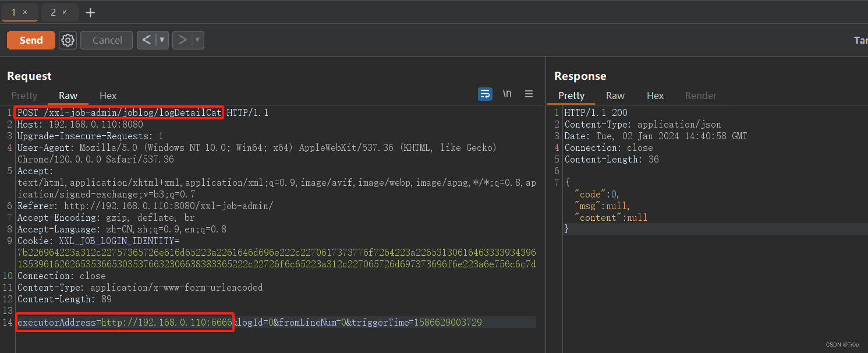Click the Cancel button
The height and width of the screenshot is (353, 868).
107,40
